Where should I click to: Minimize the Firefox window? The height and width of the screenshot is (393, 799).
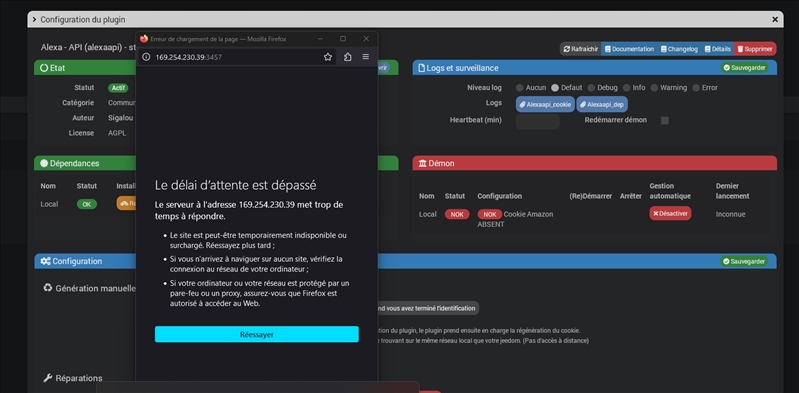tap(321, 39)
